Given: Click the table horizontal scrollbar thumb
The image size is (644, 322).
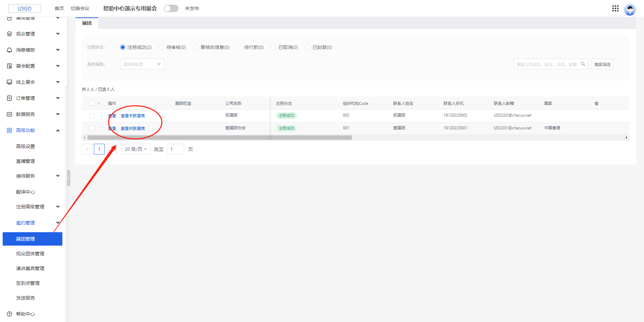Looking at the screenshot, I should 220,137.
